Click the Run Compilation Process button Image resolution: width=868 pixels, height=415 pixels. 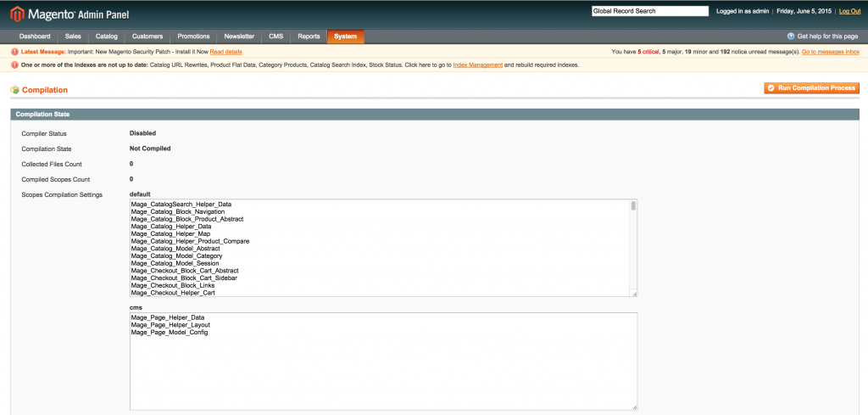812,88
